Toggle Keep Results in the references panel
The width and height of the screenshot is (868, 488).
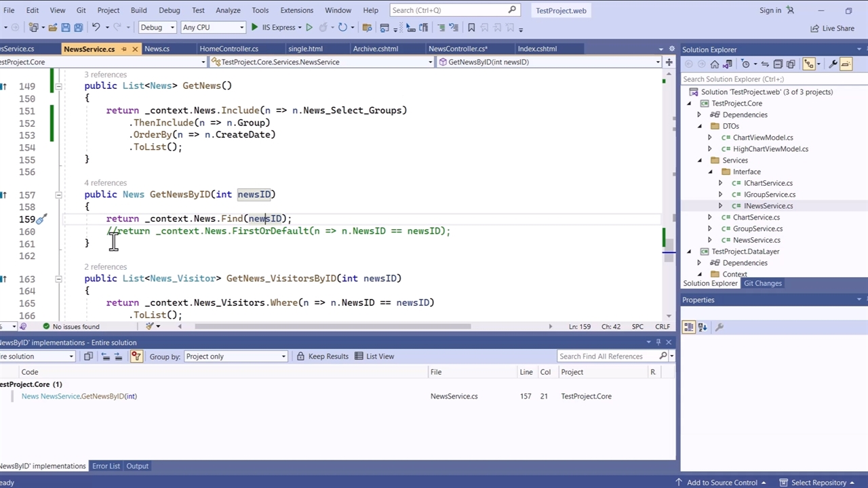tap(322, 357)
